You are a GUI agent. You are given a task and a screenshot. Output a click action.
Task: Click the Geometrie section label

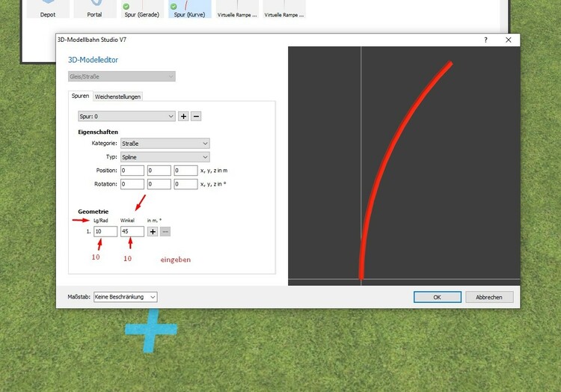point(93,212)
